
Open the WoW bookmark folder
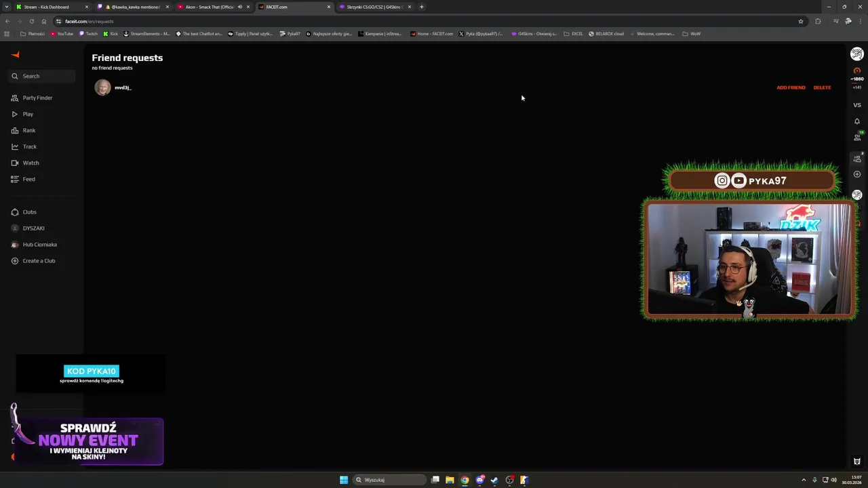coord(692,34)
